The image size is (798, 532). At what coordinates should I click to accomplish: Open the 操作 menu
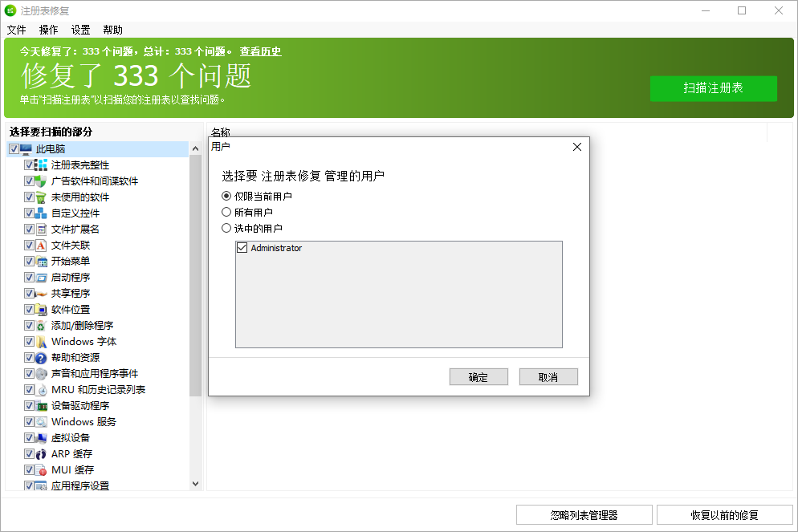[48, 30]
